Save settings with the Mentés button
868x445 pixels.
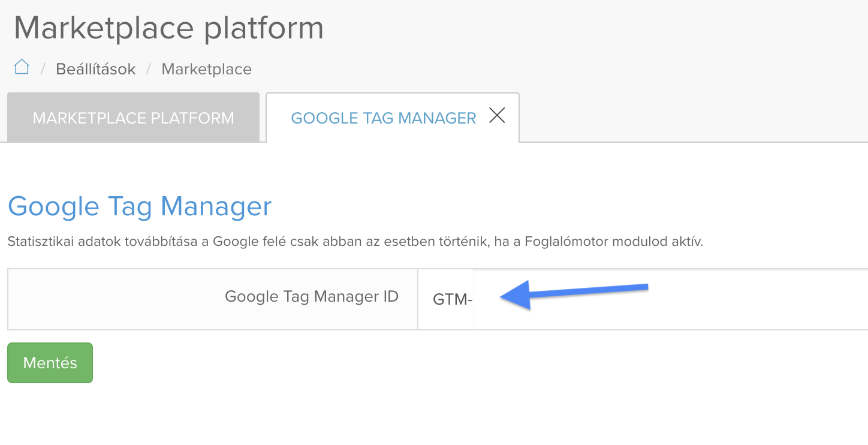tap(50, 363)
